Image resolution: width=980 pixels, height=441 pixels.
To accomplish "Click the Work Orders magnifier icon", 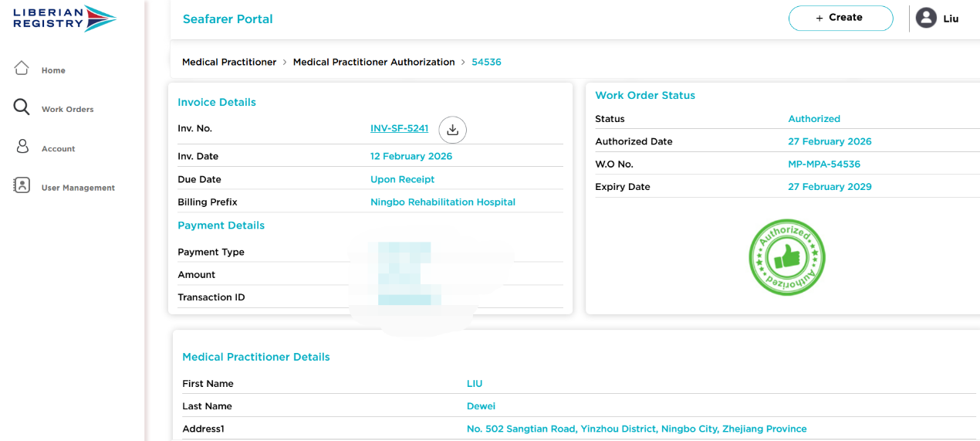I will pos(22,107).
